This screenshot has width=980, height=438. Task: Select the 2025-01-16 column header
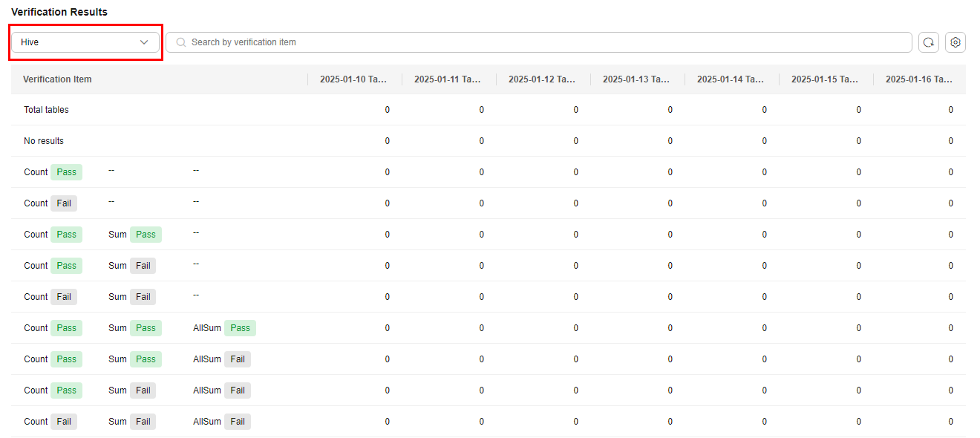click(x=919, y=79)
